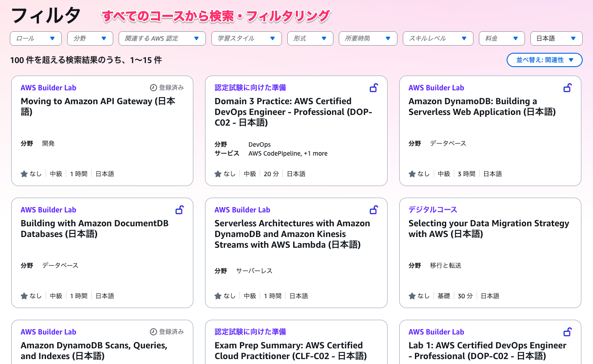Click star icon on Selecting Data Migration Strategy card

coord(412,296)
